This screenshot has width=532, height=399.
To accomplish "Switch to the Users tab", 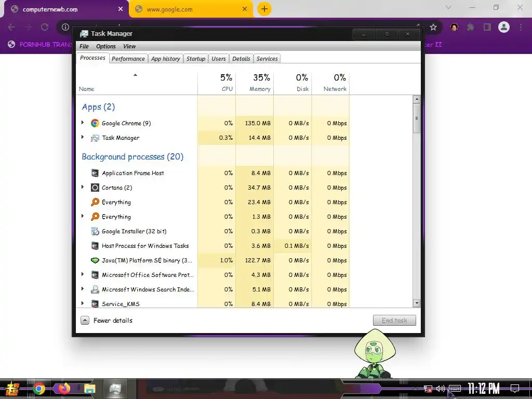I will point(219,59).
